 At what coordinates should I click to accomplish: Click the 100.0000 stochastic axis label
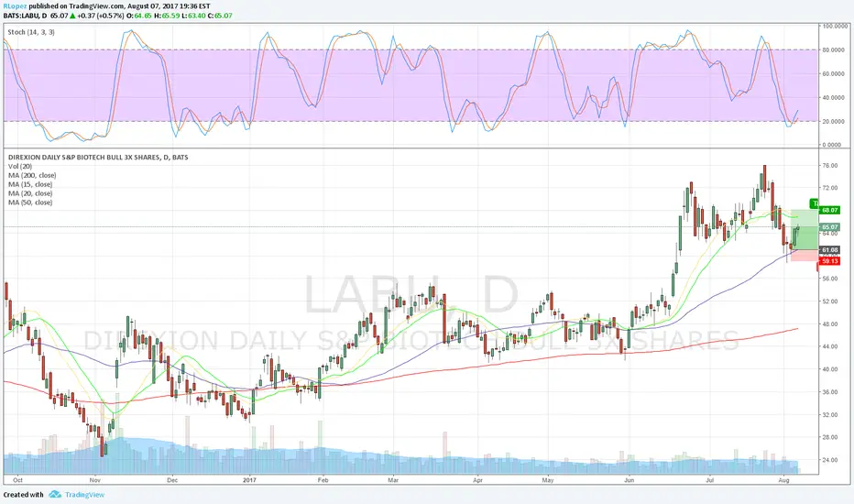(835, 27)
